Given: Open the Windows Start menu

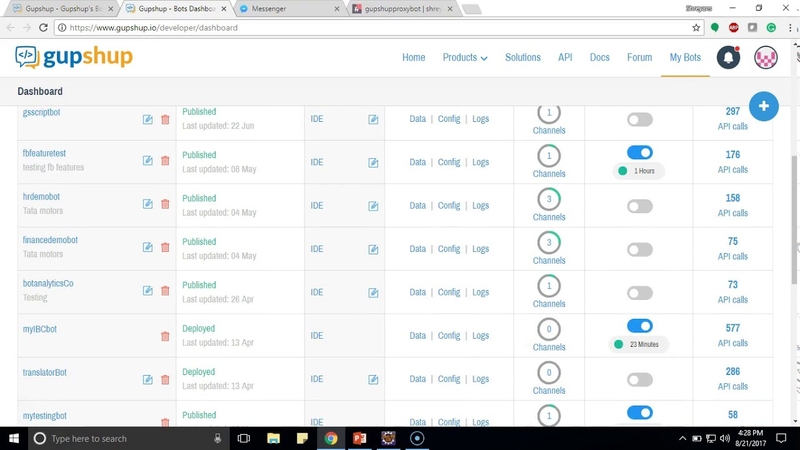Looking at the screenshot, I should point(14,438).
